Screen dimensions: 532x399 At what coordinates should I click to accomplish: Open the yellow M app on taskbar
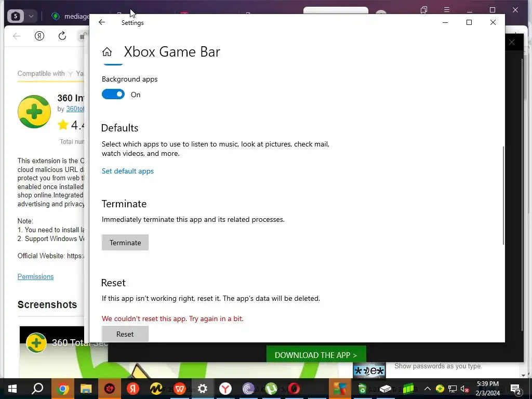[x=156, y=389]
